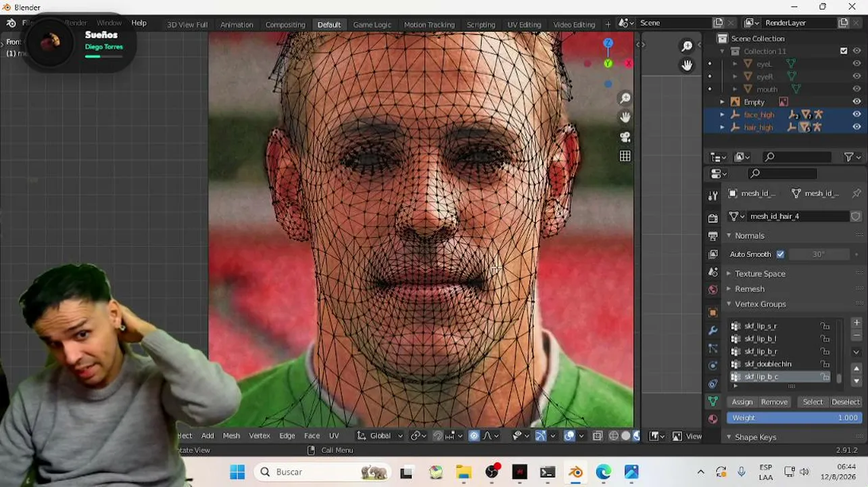Click the pin icon in the Properties header
This screenshot has height=487, width=868.
(x=856, y=193)
